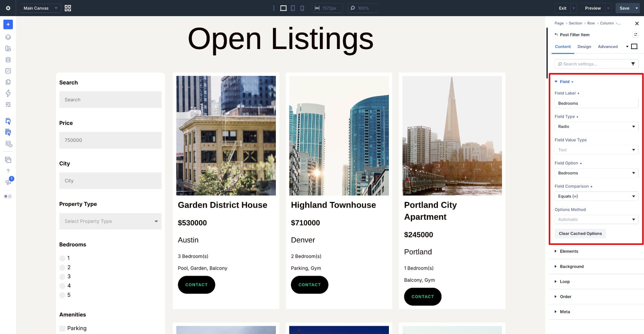Collapse the Field settings group
The image size is (644, 334).
coord(564,82)
